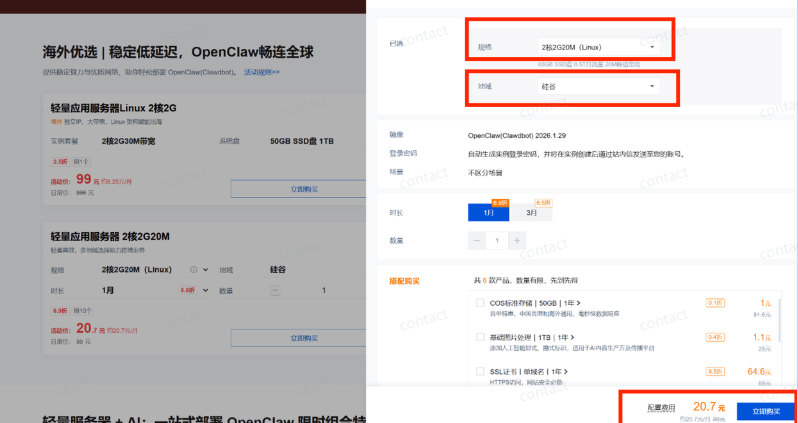Click the 不区分场景 scenario value
798x423 pixels.
point(485,173)
